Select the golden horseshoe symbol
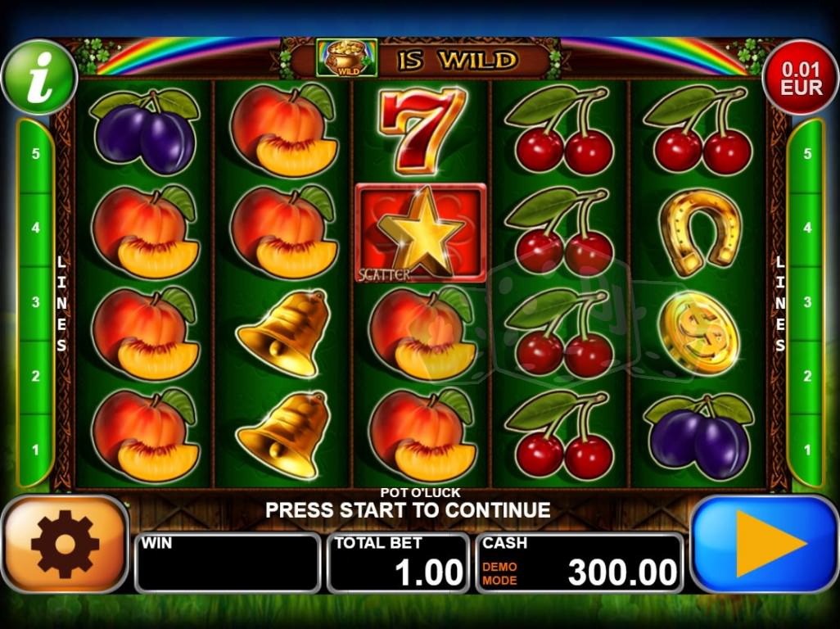This screenshot has height=629, width=840. click(700, 233)
